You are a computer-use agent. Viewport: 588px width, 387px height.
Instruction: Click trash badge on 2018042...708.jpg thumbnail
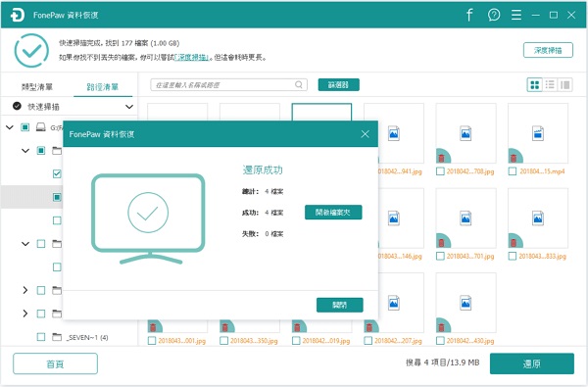tap(442, 157)
